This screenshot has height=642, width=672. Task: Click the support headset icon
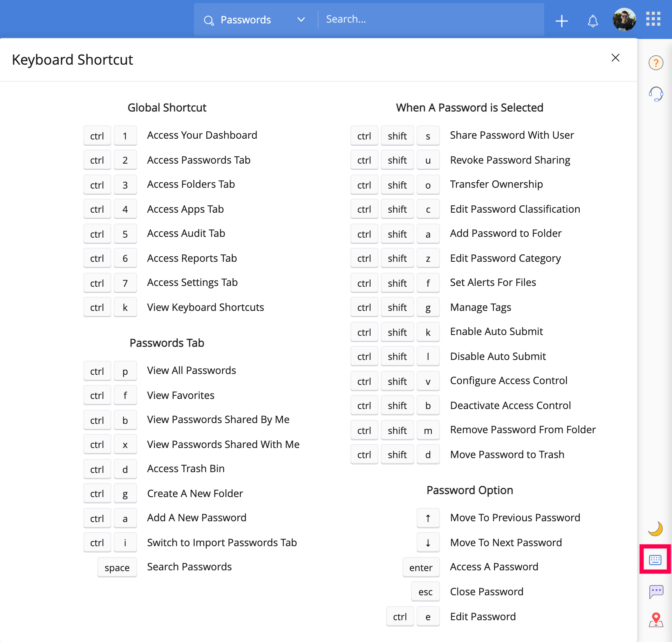(x=656, y=94)
